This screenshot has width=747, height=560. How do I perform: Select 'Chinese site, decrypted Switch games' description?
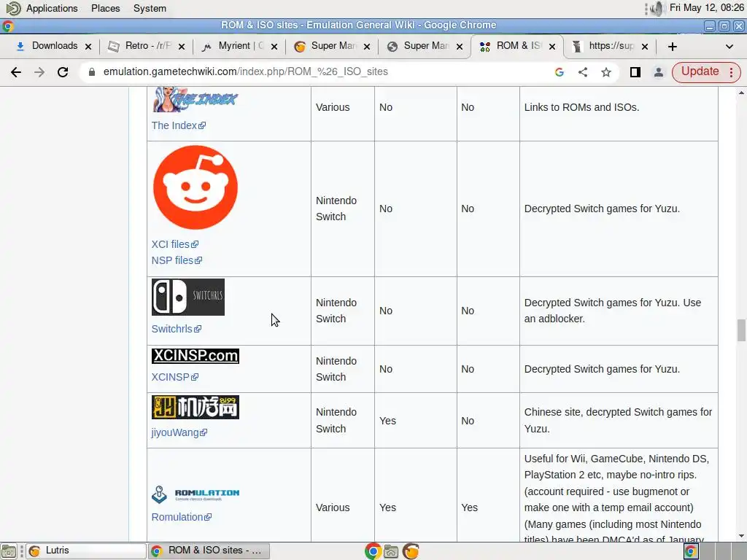point(618,421)
